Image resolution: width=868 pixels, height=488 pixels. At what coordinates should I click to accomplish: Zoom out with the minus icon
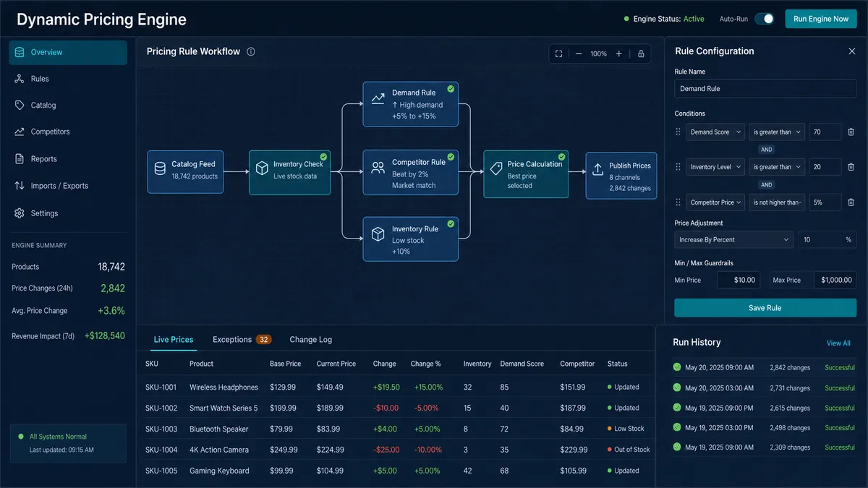click(579, 53)
